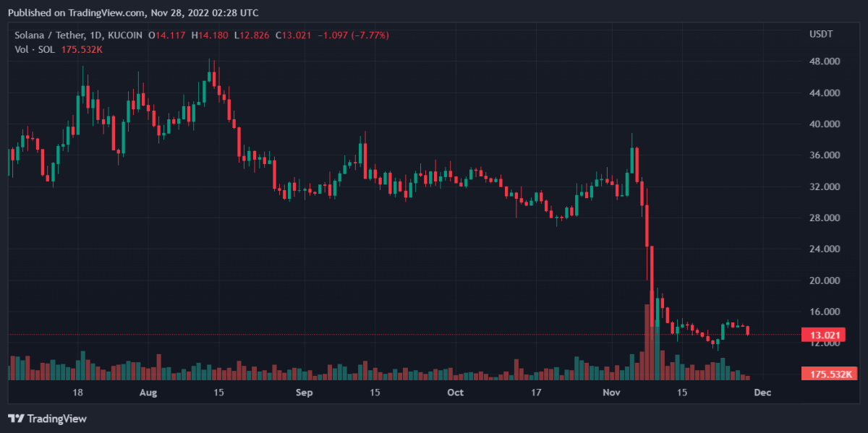Click the USDT currency label
The image size is (868, 433).
click(x=822, y=35)
